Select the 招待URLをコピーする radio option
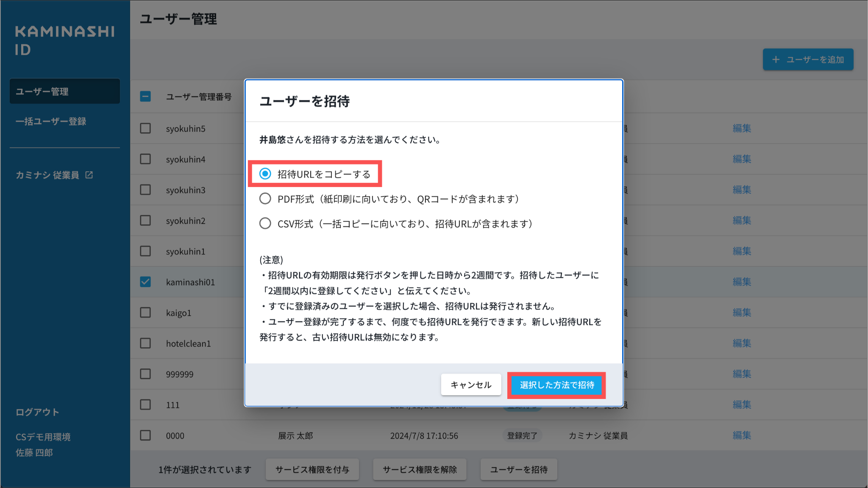868x488 pixels. click(265, 174)
